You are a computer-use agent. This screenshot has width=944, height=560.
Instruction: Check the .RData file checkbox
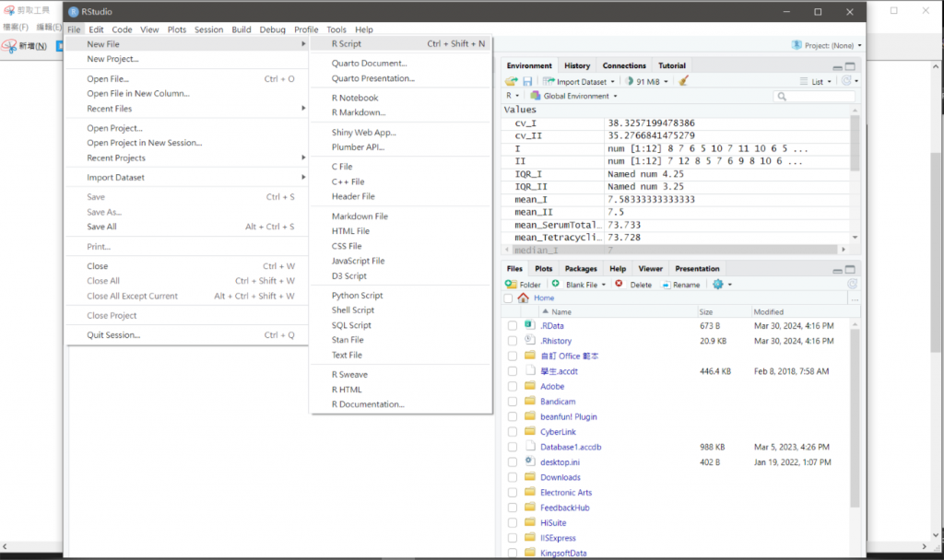coord(513,326)
